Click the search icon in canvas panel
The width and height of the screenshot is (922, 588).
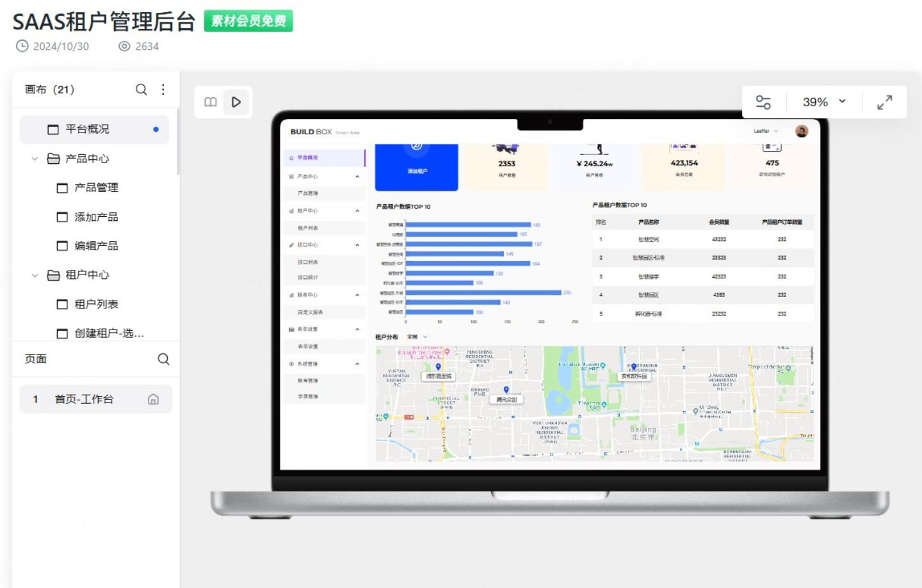click(x=142, y=90)
